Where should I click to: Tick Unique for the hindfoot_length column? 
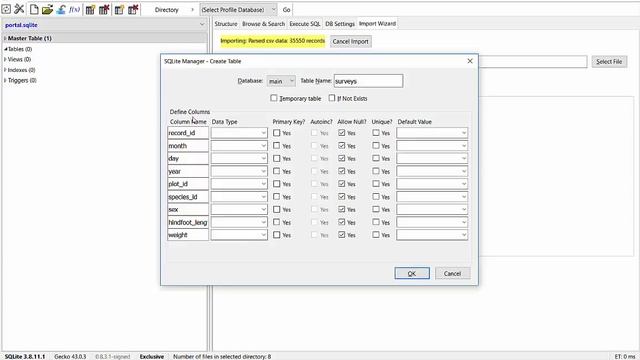(376, 222)
